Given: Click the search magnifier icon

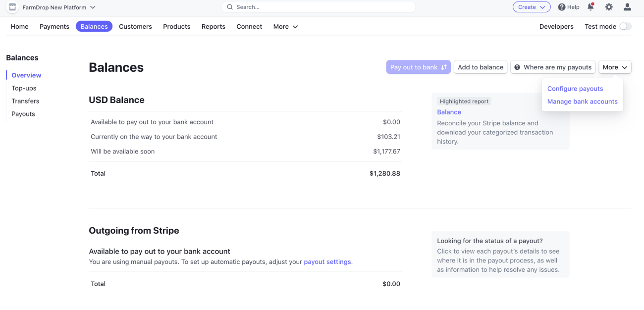Looking at the screenshot, I should (230, 7).
